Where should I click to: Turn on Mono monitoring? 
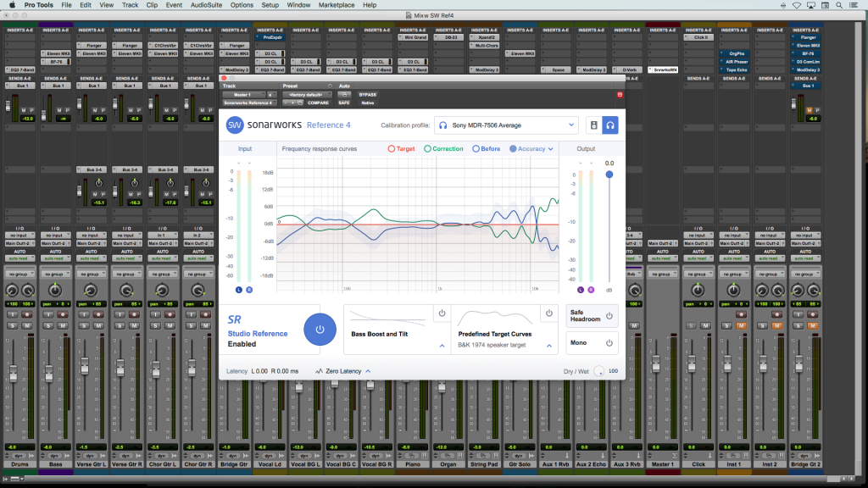click(609, 343)
